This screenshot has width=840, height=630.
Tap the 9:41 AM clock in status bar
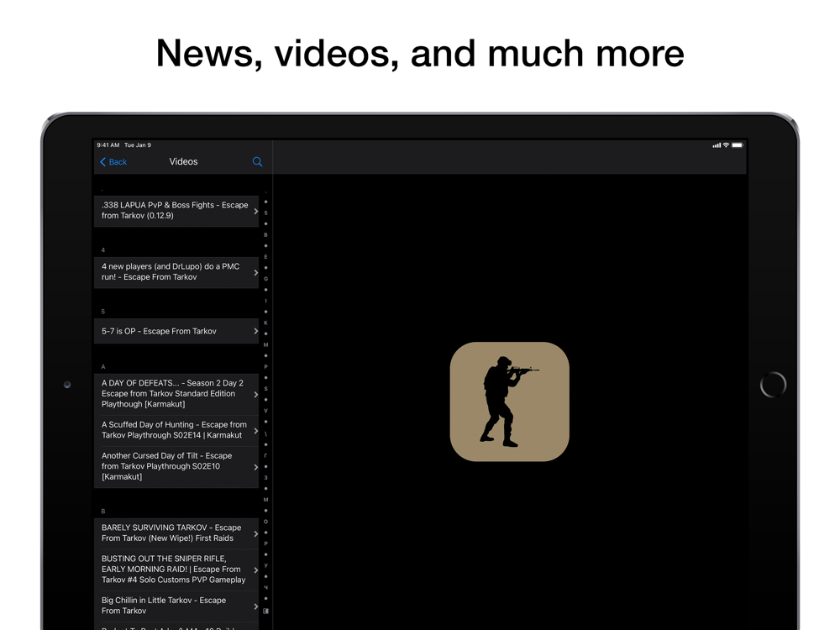click(108, 145)
